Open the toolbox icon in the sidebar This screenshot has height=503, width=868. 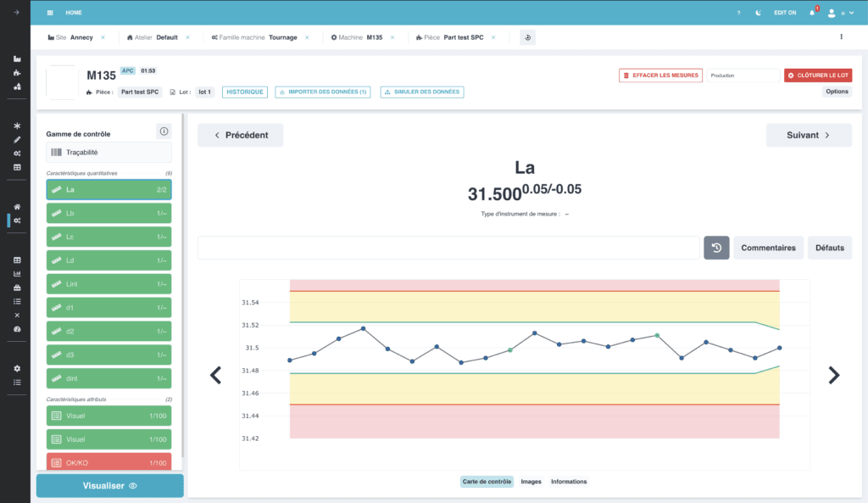(17, 288)
